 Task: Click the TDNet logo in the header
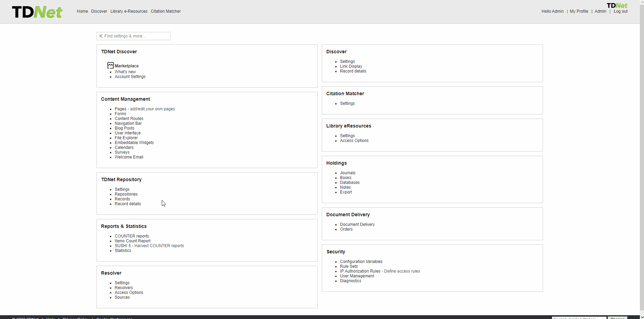[x=37, y=12]
